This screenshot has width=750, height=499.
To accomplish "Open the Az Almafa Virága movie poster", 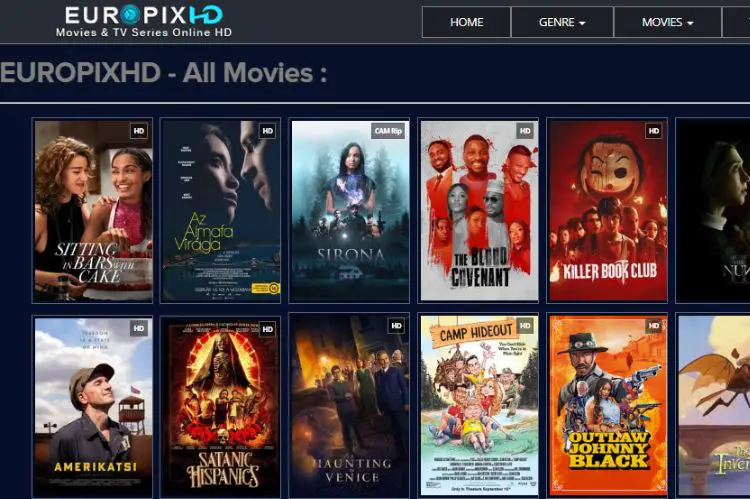I will (x=221, y=211).
